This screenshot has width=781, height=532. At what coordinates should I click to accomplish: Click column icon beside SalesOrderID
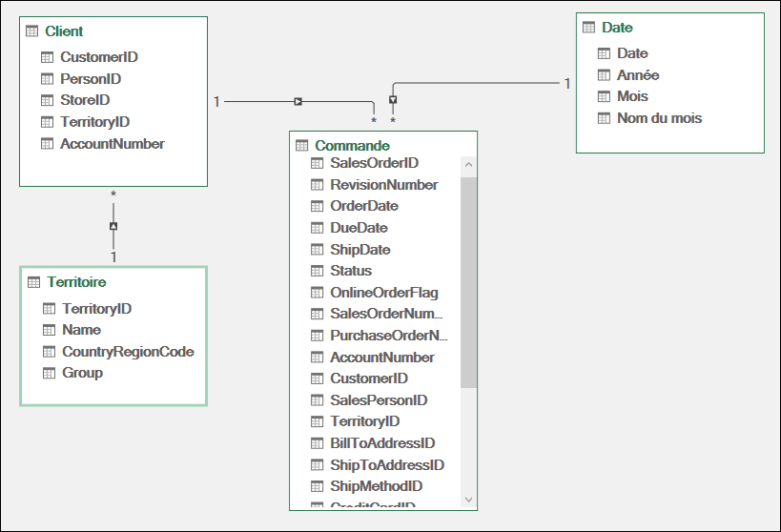[x=317, y=163]
